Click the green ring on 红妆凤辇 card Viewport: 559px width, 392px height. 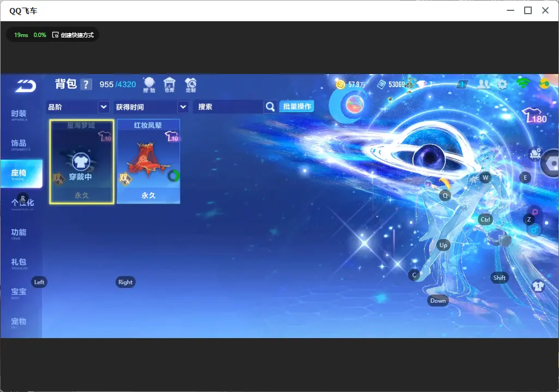[x=174, y=176]
